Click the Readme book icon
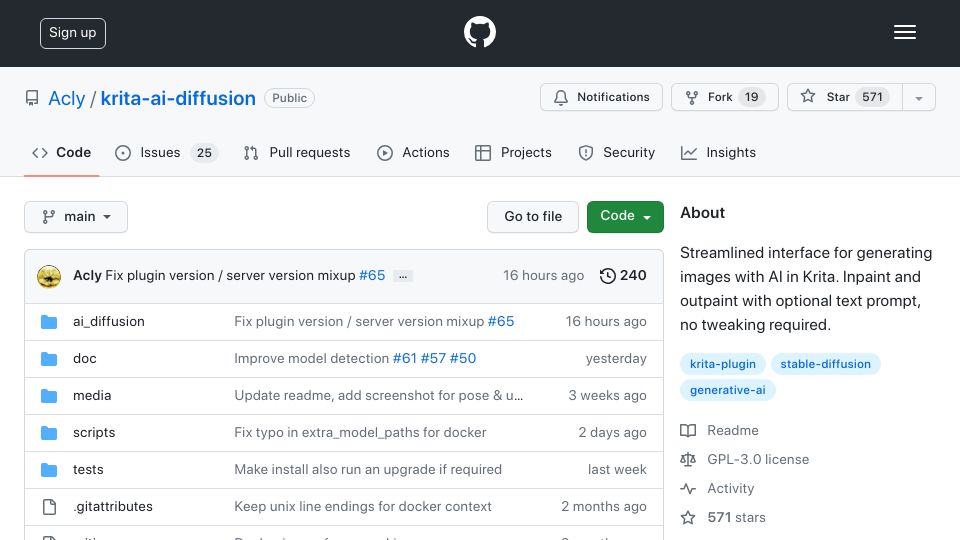960x540 pixels. click(688, 430)
